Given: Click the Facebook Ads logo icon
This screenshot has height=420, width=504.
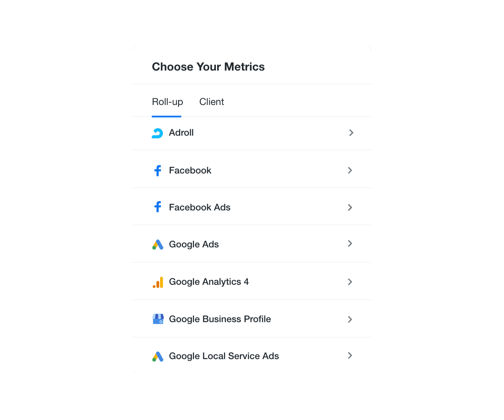Looking at the screenshot, I should (x=157, y=207).
